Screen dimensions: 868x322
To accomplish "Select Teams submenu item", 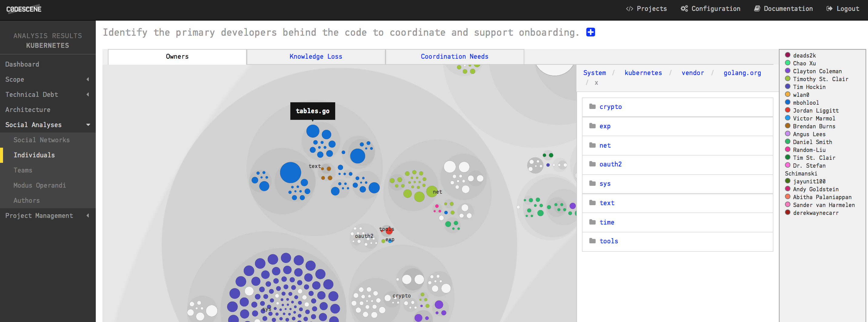I will 23,170.
